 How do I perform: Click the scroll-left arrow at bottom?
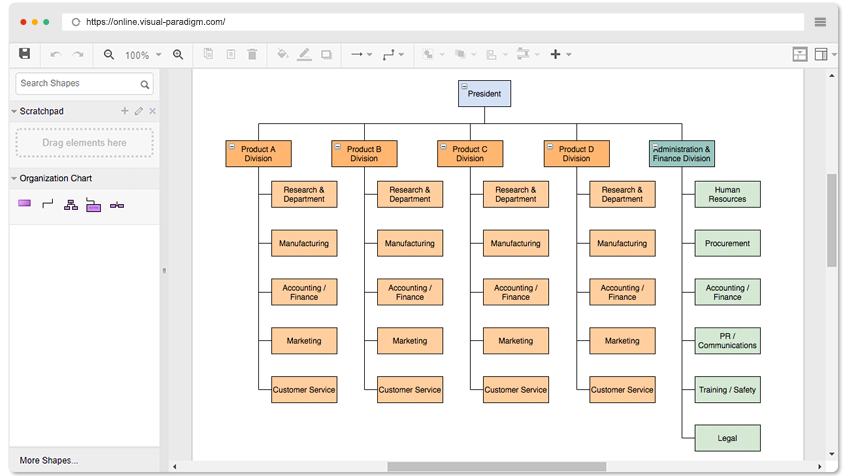pyautogui.click(x=175, y=466)
